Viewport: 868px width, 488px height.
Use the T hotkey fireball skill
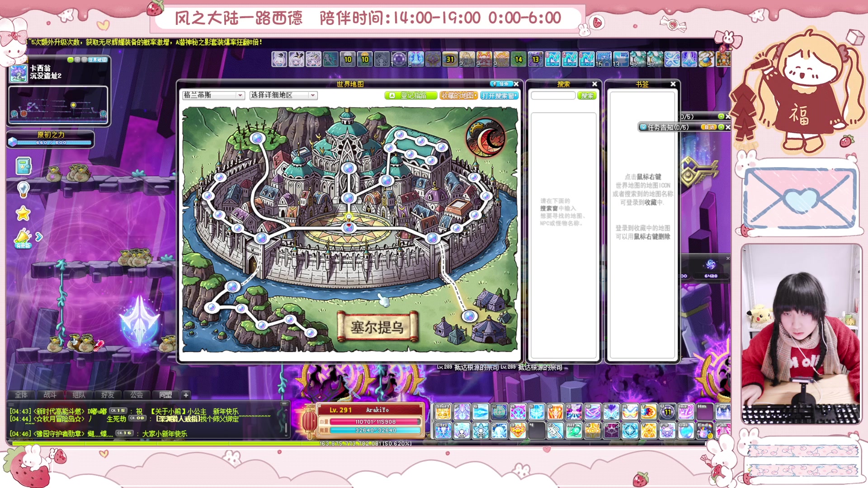click(x=648, y=412)
